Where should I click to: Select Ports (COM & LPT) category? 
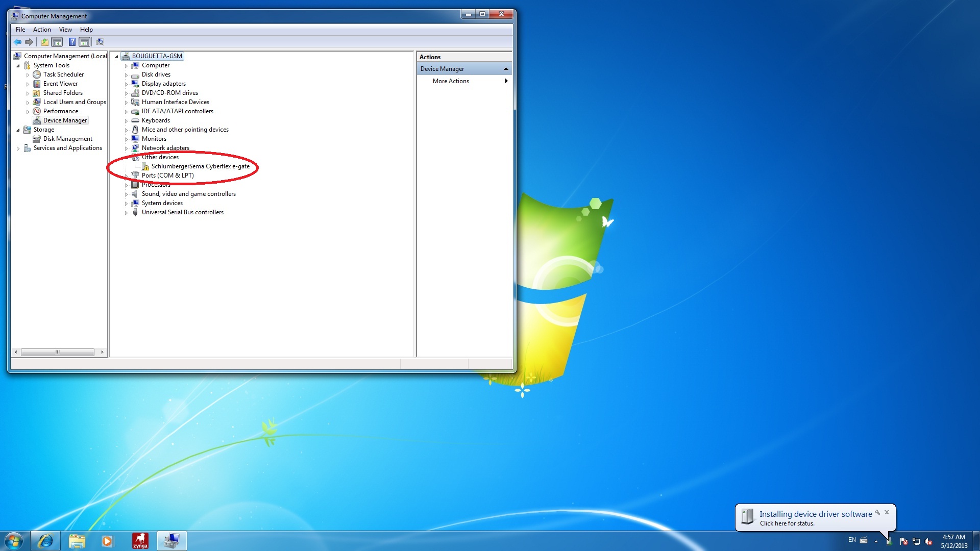(x=168, y=176)
